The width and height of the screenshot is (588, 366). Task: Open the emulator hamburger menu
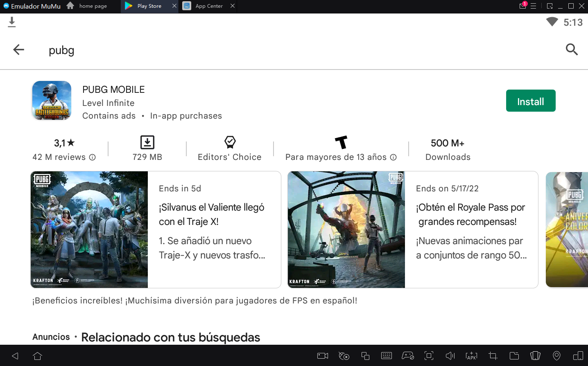533,6
